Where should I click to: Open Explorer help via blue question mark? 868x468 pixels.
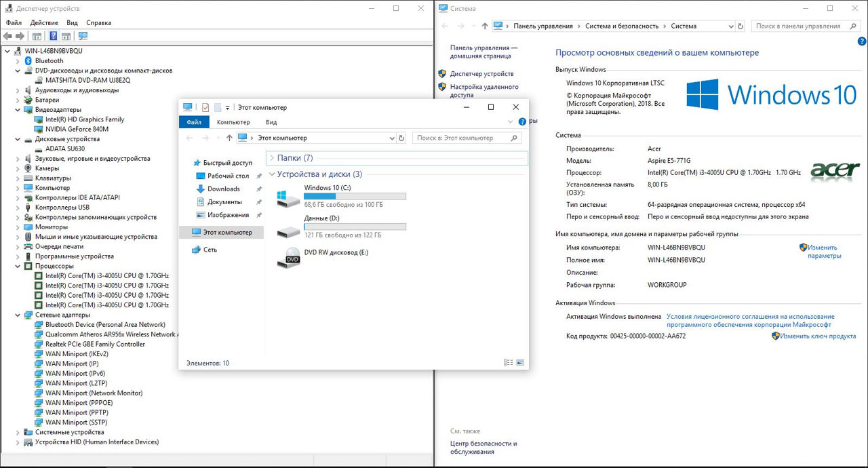pyautogui.click(x=522, y=122)
